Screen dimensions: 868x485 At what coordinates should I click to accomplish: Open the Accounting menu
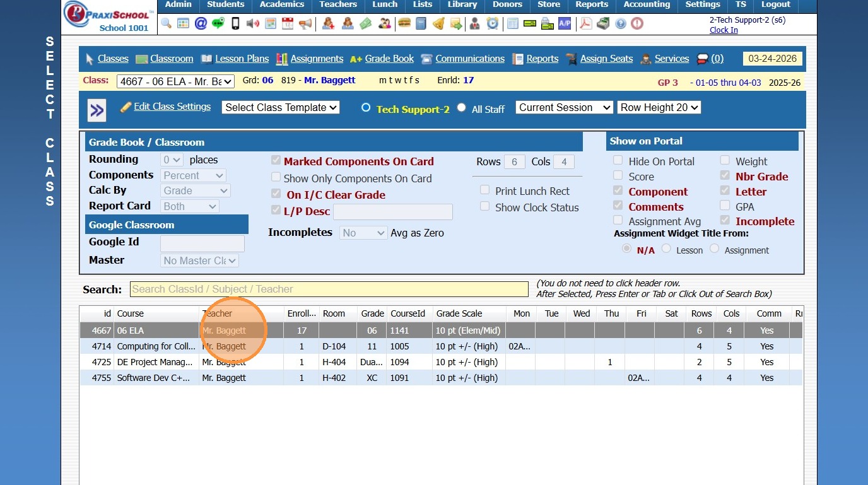click(647, 5)
